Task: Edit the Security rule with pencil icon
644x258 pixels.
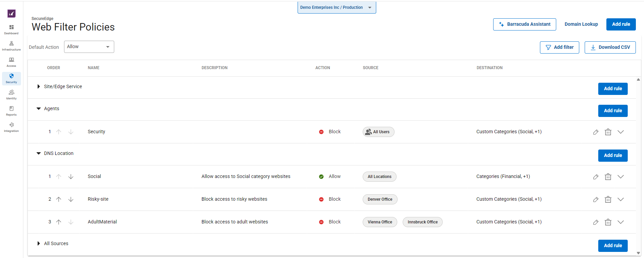Action: (596, 132)
